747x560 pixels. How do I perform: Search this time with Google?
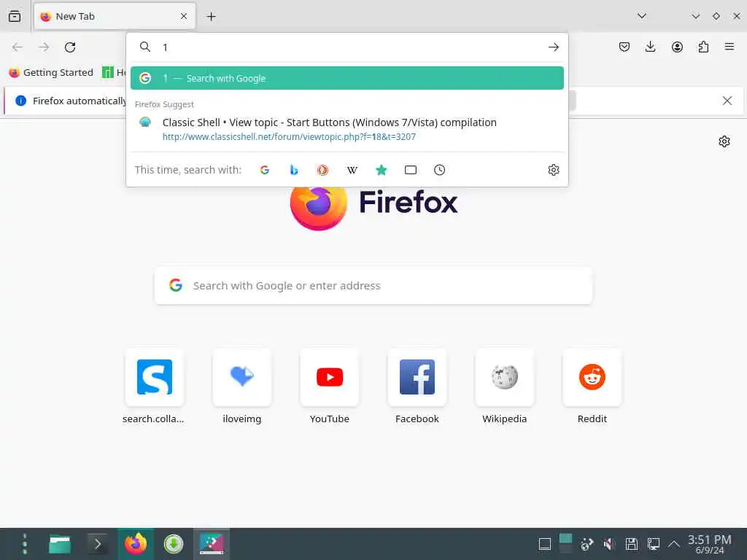click(265, 170)
